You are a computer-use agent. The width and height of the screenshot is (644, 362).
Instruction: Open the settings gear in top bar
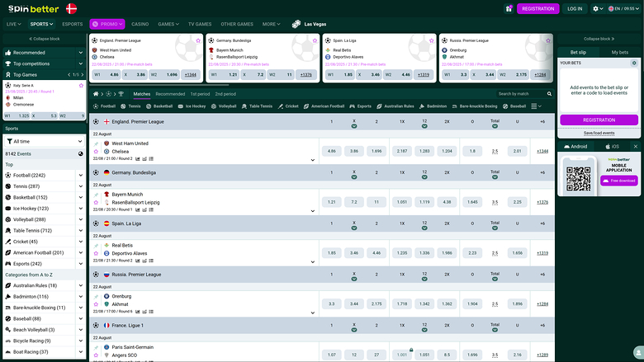pos(598,8)
